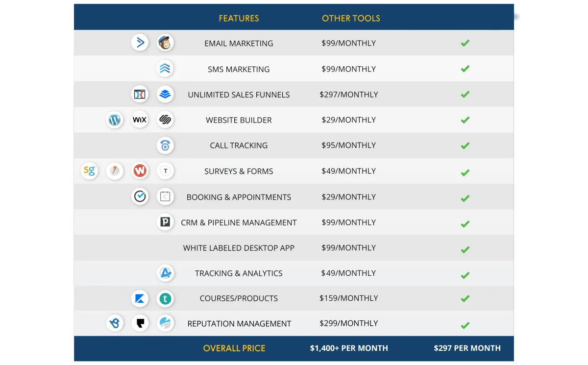Click the blue layers icon beside Unlimited Sales Funnels

tap(165, 94)
